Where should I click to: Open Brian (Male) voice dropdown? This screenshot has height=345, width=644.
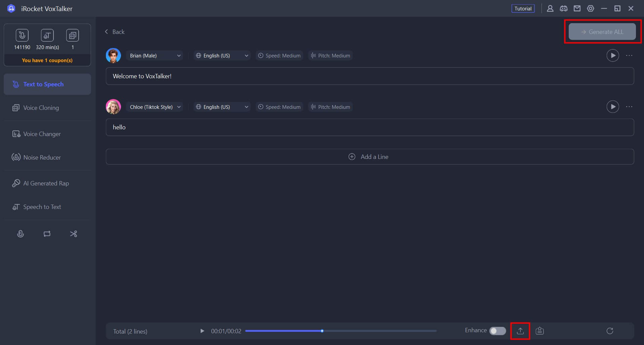[155, 56]
